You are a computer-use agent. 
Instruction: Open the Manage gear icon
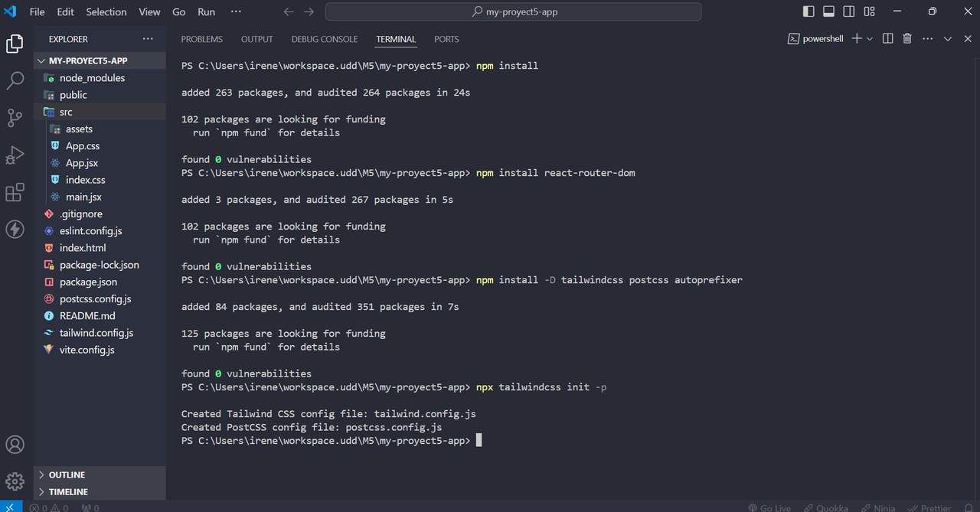click(15, 481)
